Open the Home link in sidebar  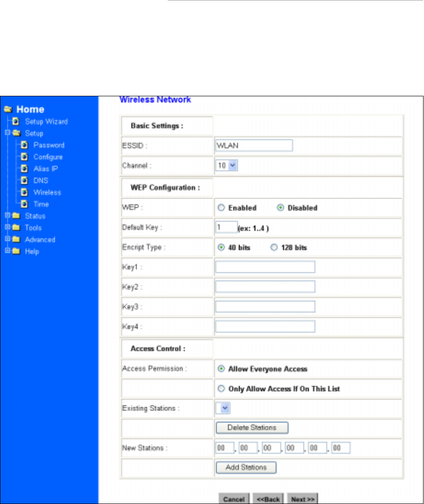click(30, 109)
